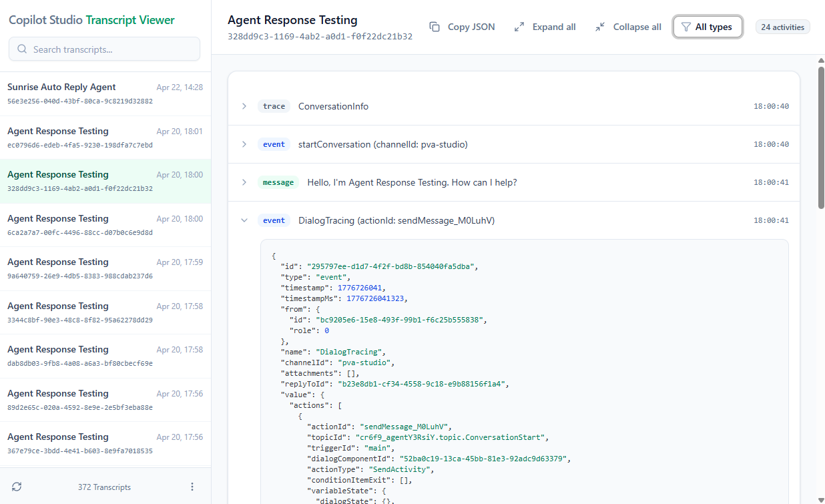Click the Collapse all arrows icon

coord(600,27)
